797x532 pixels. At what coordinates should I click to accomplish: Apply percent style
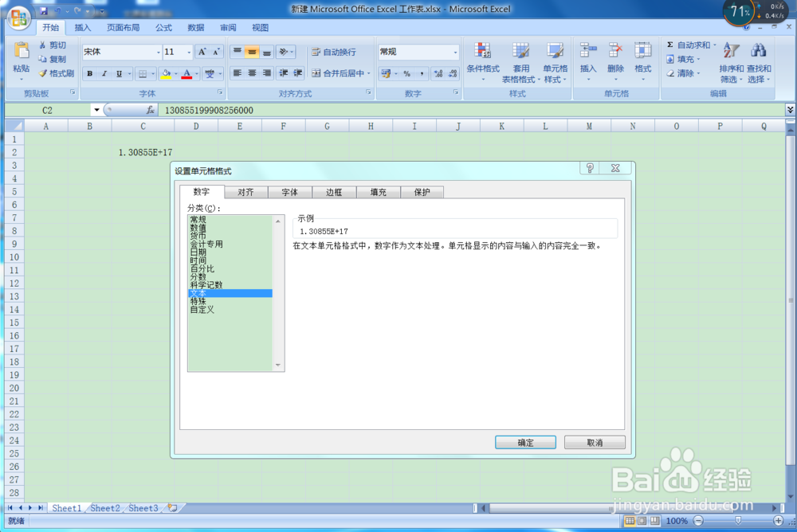406,74
